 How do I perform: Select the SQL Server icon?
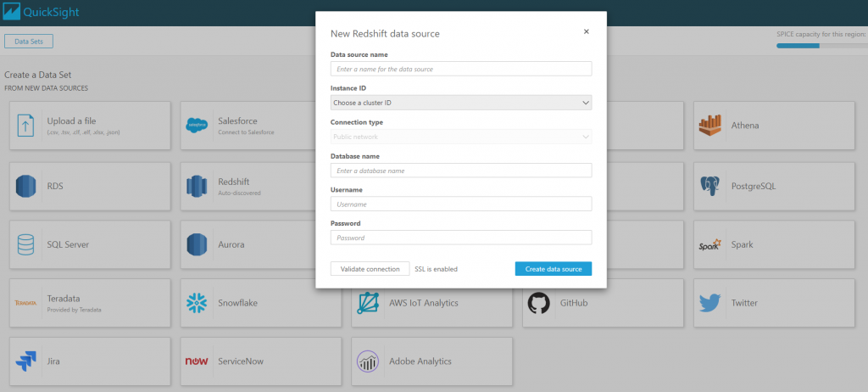26,244
